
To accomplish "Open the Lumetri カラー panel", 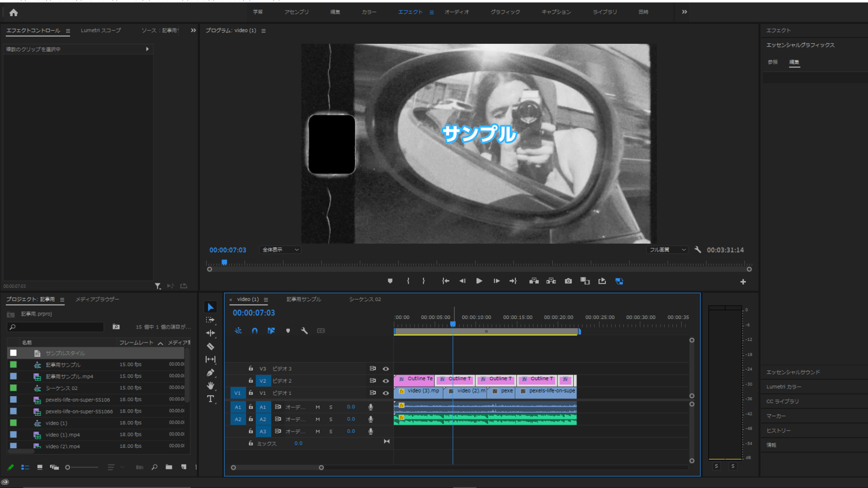I will pyautogui.click(x=783, y=387).
